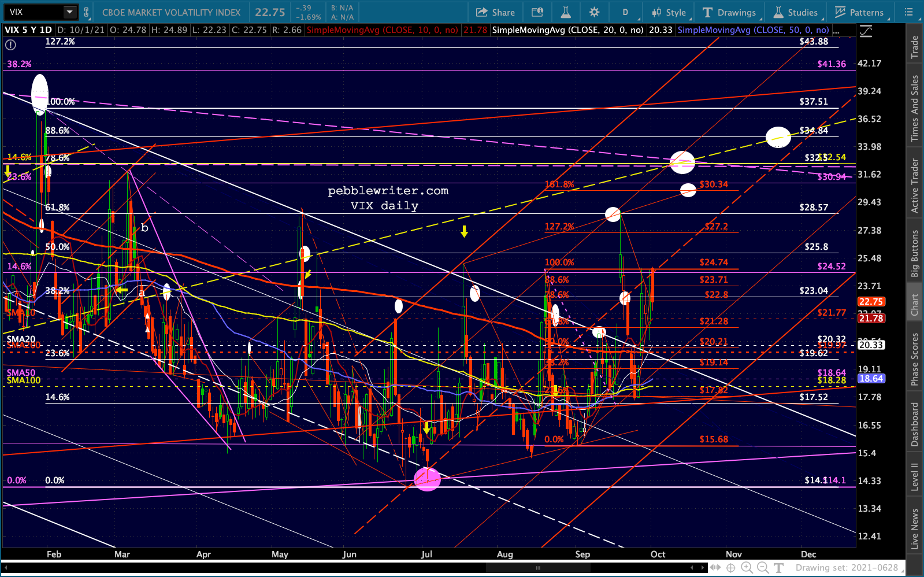Toggle the expansion arrows icon at the bottom

click(715, 568)
